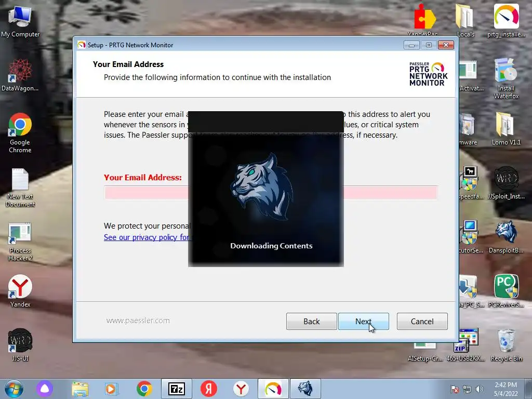Open DansploitB desktop icon

tap(506, 237)
